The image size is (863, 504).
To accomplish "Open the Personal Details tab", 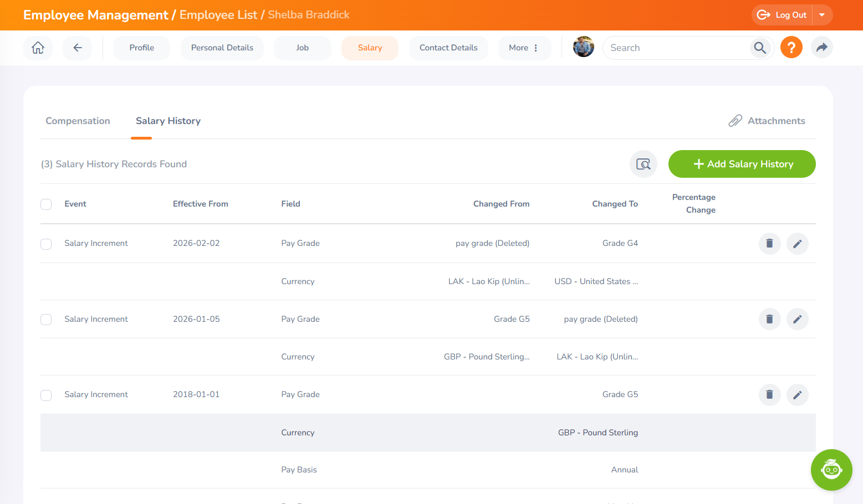I will 222,48.
